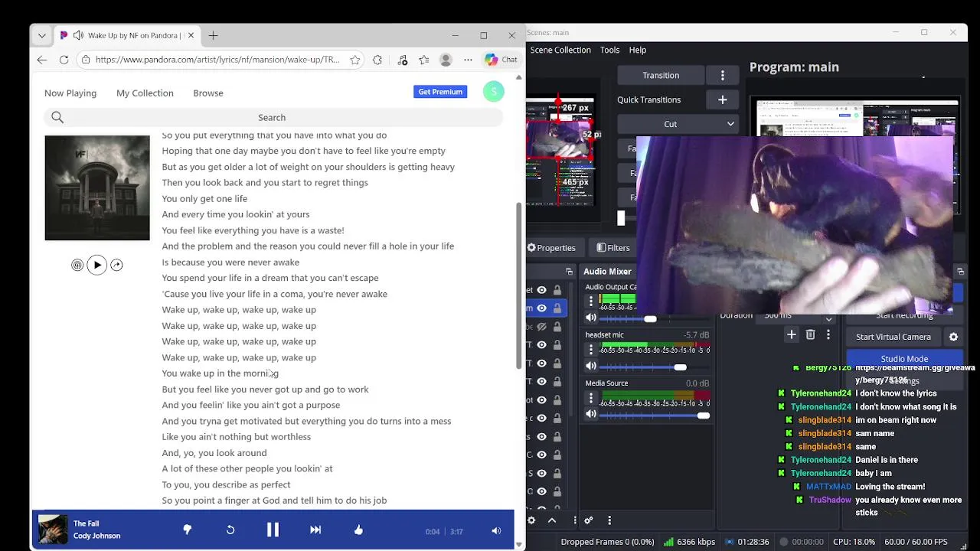The image size is (980, 551).
Task: Skip to next track in Pandora
Action: [315, 530]
